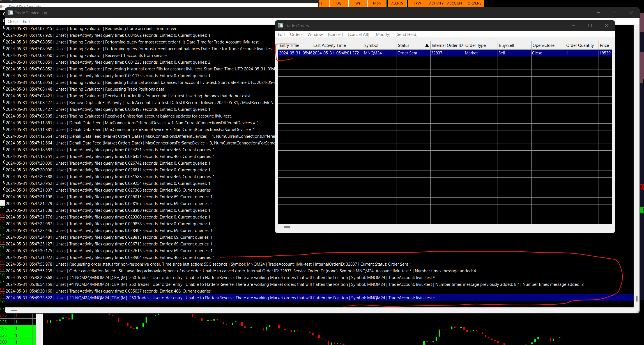Maximize the Trade Service Log window

pos(615,13)
